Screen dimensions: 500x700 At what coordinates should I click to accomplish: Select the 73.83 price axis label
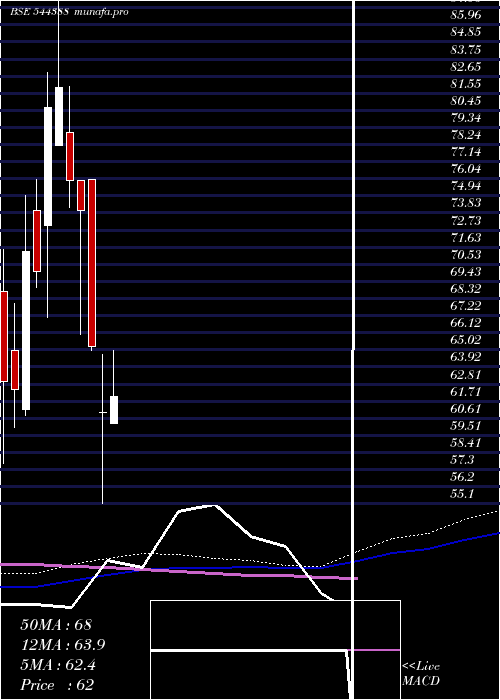click(x=466, y=203)
